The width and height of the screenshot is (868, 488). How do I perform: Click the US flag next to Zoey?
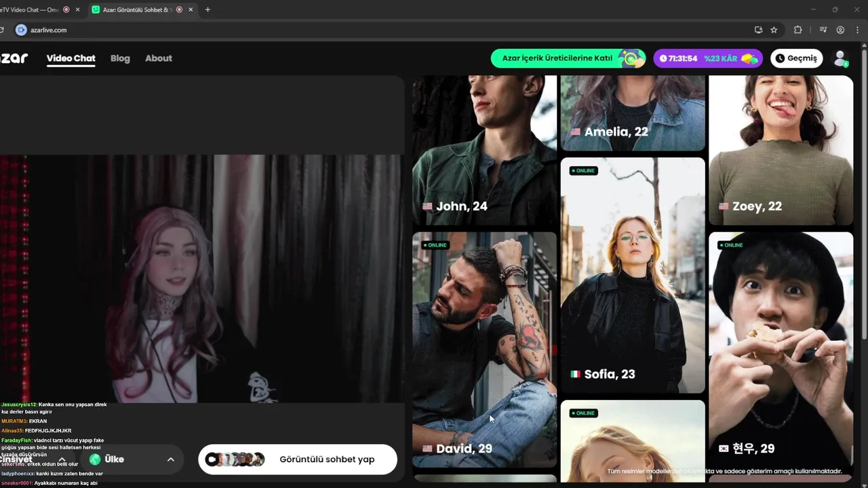pos(724,206)
